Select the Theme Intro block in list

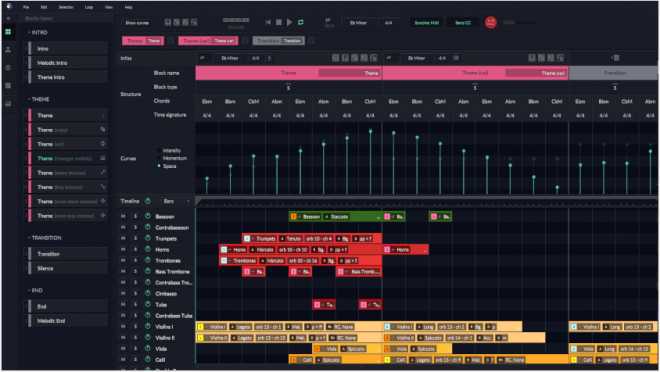click(68, 77)
